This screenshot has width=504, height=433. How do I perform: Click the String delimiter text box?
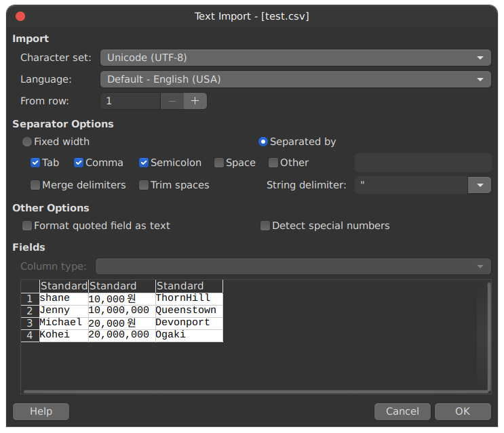point(411,185)
